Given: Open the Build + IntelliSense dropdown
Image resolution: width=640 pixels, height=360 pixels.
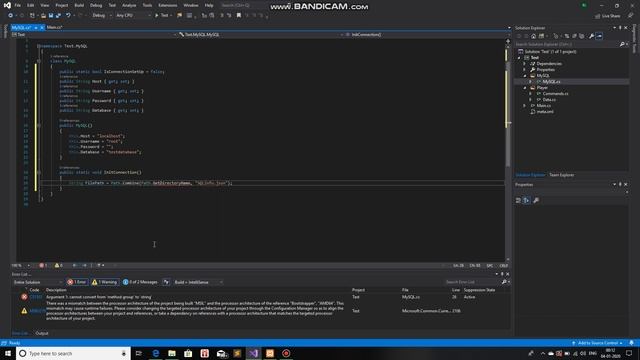Looking at the screenshot, I should tap(198, 282).
